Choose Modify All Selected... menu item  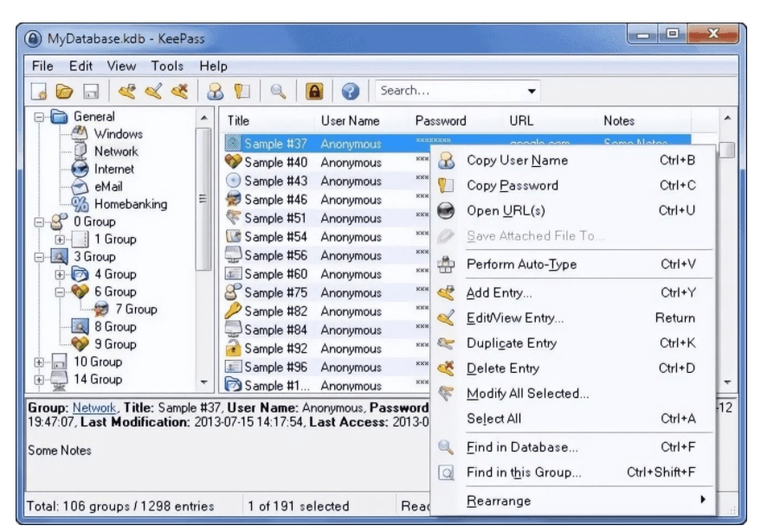click(x=572, y=394)
